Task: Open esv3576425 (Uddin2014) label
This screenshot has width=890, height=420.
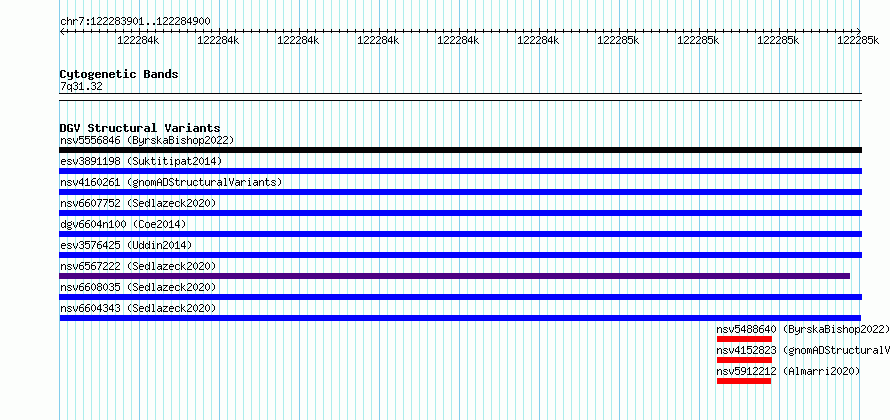Action: coord(126,245)
